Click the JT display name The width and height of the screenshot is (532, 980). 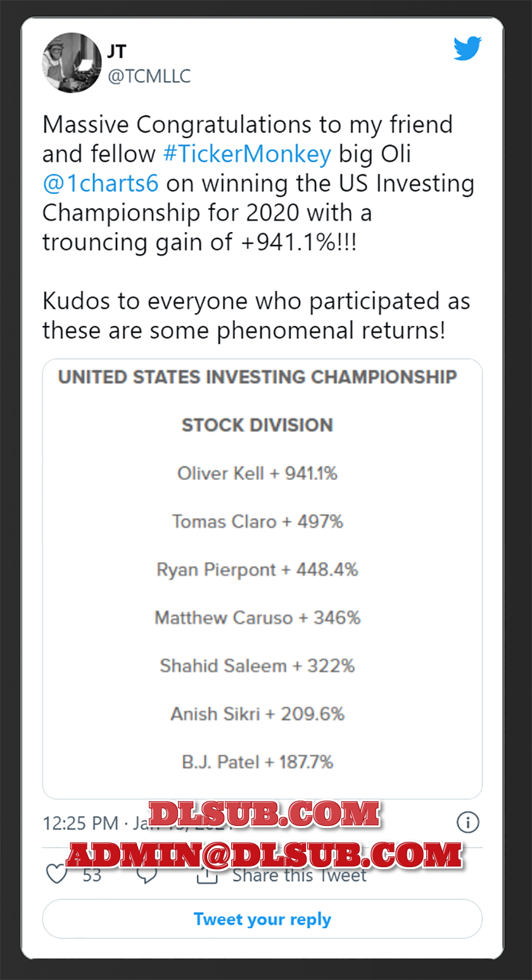[117, 51]
